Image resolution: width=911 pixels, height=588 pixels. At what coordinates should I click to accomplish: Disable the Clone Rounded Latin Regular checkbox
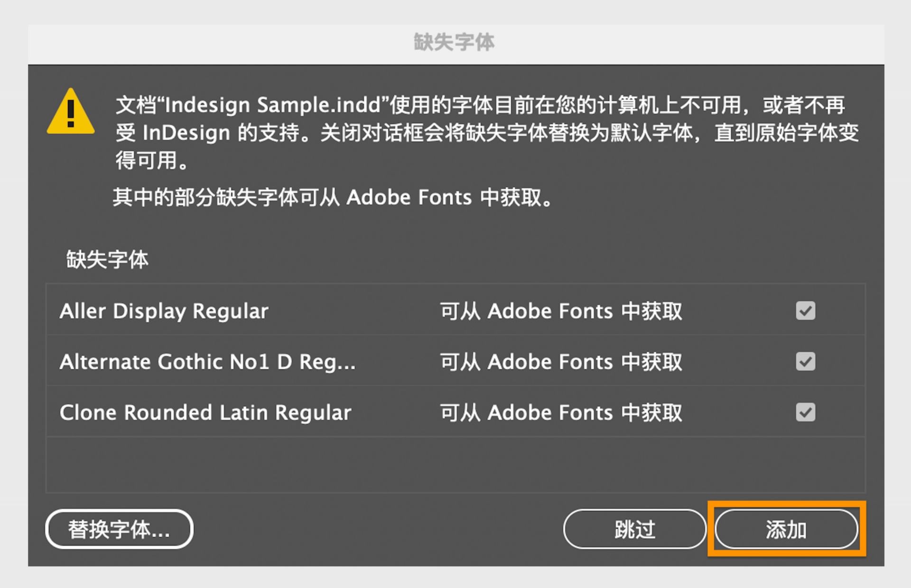[805, 413]
